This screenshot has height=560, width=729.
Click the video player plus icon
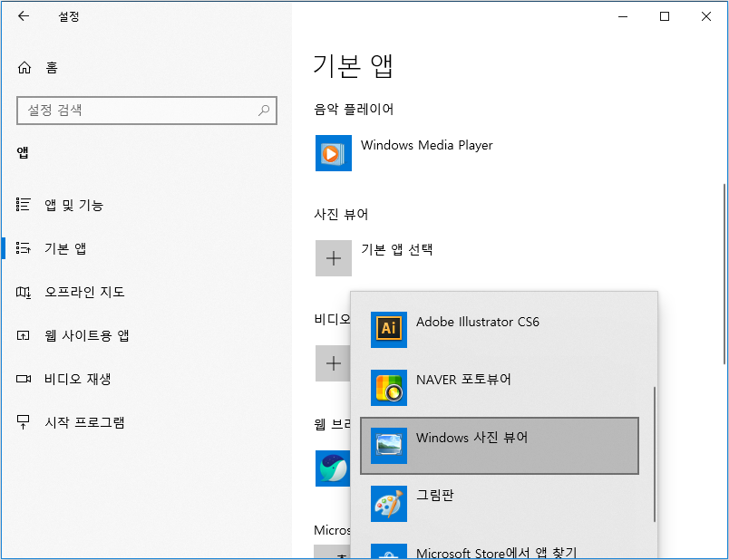[x=333, y=363]
